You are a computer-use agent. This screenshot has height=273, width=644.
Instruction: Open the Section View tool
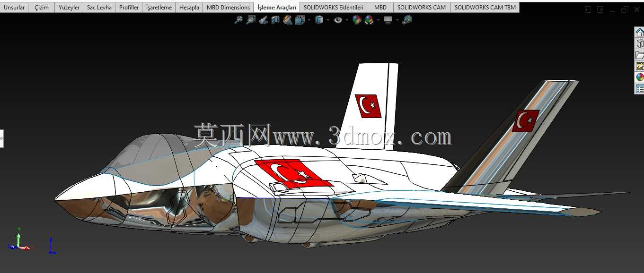(275, 20)
